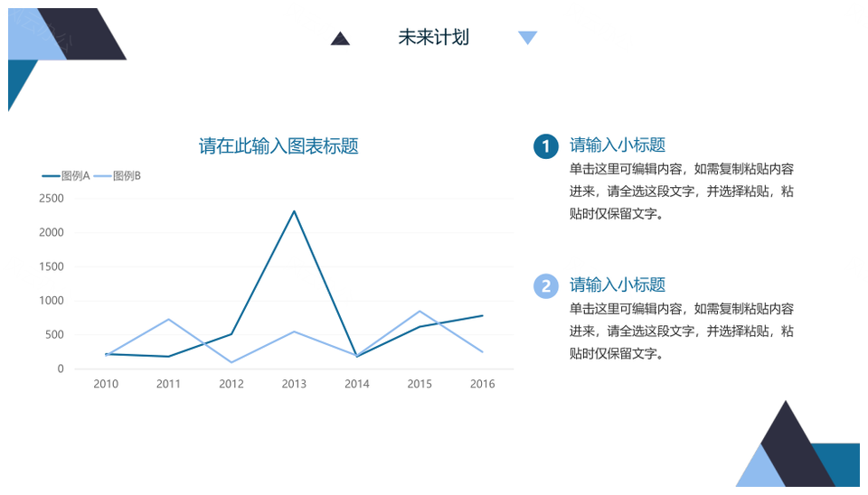This screenshot has height=495, width=868.
Task: Click y-axis label 1500
Action: coord(52,266)
